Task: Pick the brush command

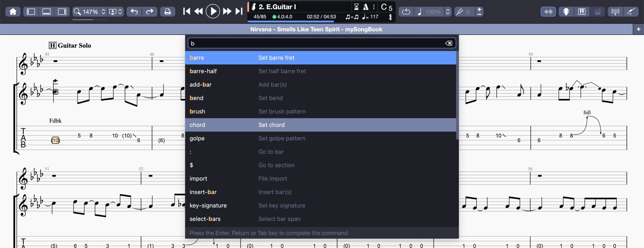Action: [x=320, y=111]
